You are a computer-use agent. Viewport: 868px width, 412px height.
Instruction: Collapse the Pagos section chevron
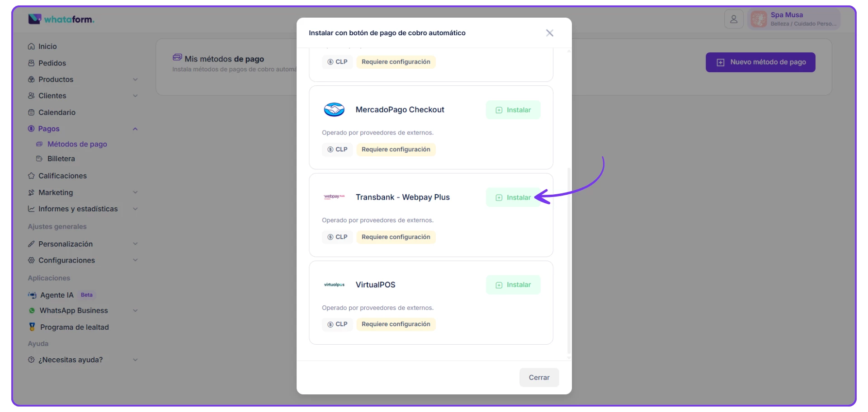coord(135,129)
